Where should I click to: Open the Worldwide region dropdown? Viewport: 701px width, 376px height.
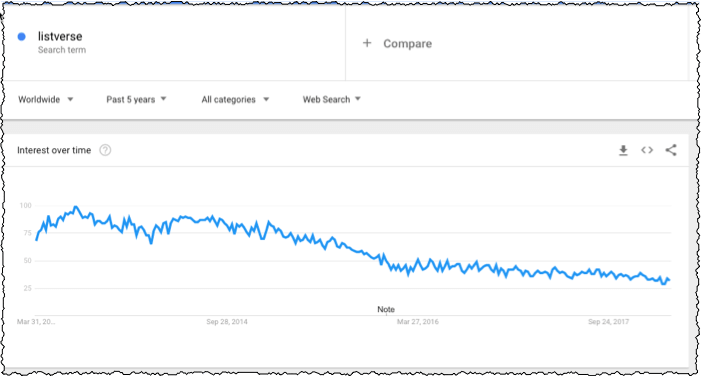pyautogui.click(x=46, y=99)
